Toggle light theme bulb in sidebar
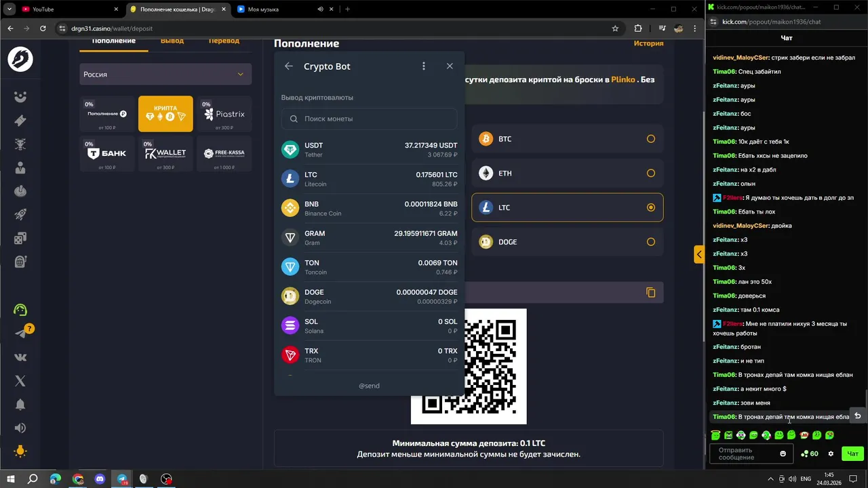 pyautogui.click(x=20, y=451)
